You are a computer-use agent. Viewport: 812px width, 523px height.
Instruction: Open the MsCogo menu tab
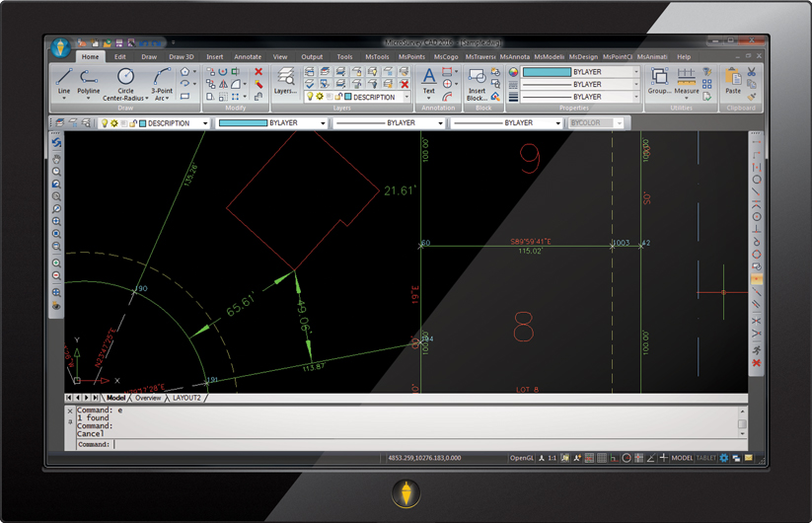coord(446,57)
